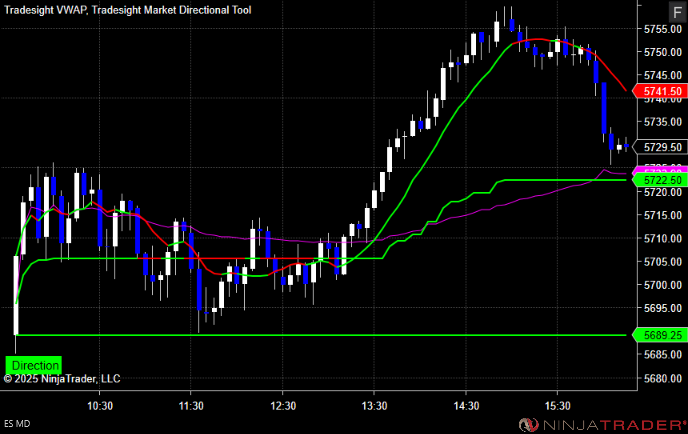Click the 5755.00 price axis label
This screenshot has width=688, height=434.
pos(663,29)
